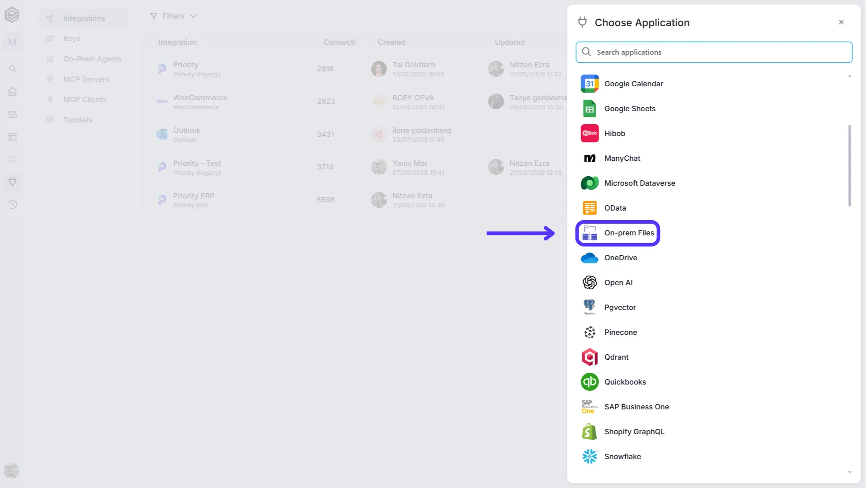Pick the Hibob application icon
This screenshot has width=868, height=488.
click(x=590, y=133)
